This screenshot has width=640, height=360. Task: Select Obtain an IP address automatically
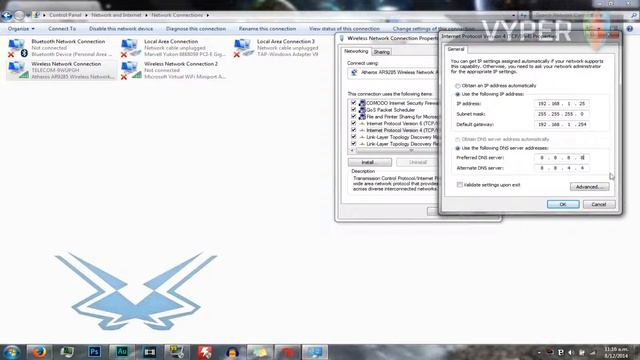(458, 86)
